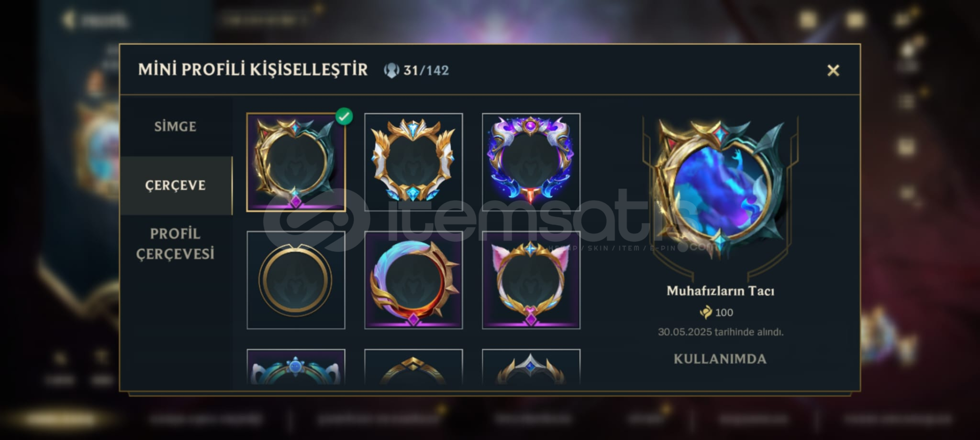Click the KULLANIMDA status button

point(720,359)
